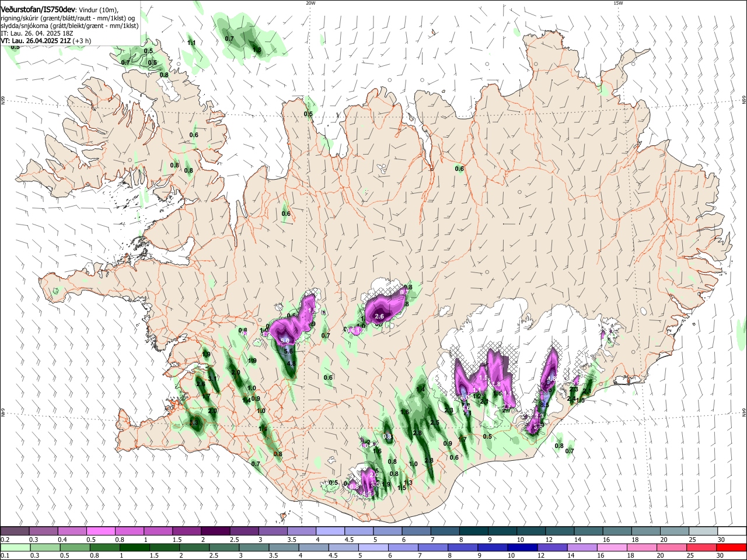
Task: Click the 15W longitude label
Action: [x=618, y=3]
